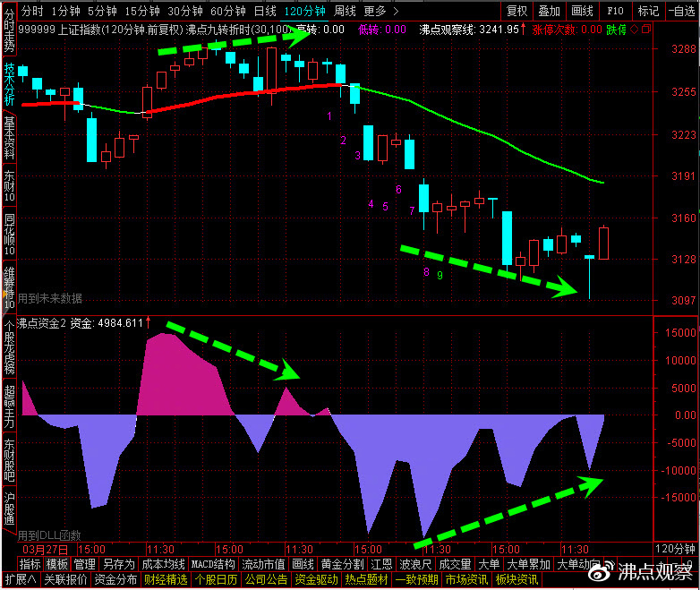This screenshot has width=700, height=590.
Task: Select the 15分钟 period tab
Action: (x=142, y=11)
